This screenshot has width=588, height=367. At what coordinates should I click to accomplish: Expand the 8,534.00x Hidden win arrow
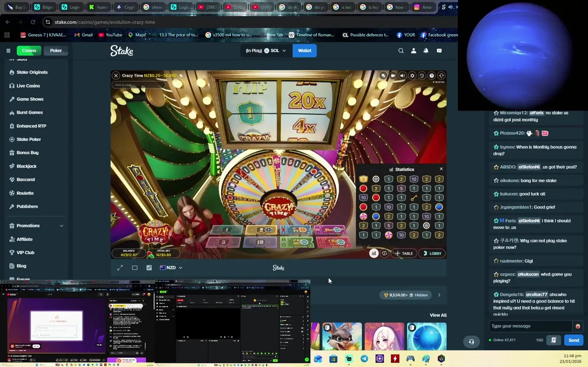coord(439,295)
